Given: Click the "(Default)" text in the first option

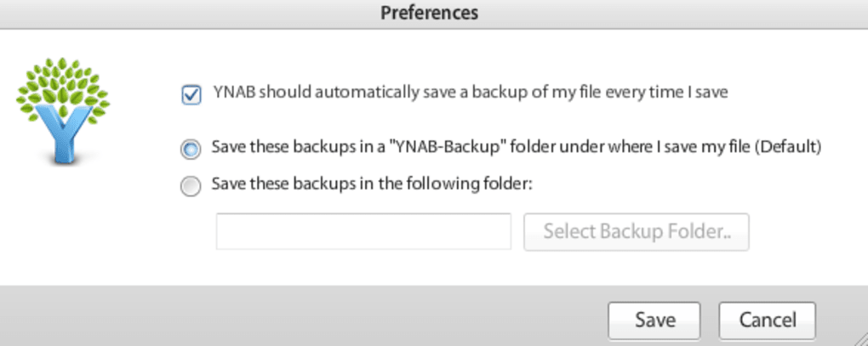Looking at the screenshot, I should tap(788, 147).
